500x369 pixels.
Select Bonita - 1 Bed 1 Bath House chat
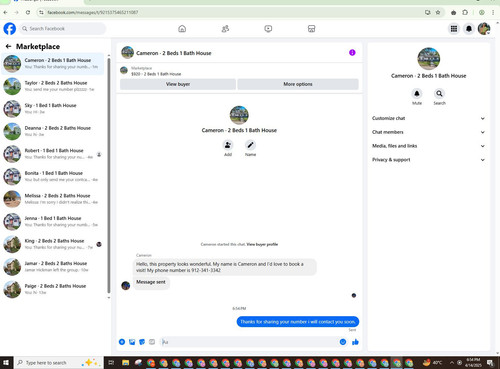click(x=53, y=176)
